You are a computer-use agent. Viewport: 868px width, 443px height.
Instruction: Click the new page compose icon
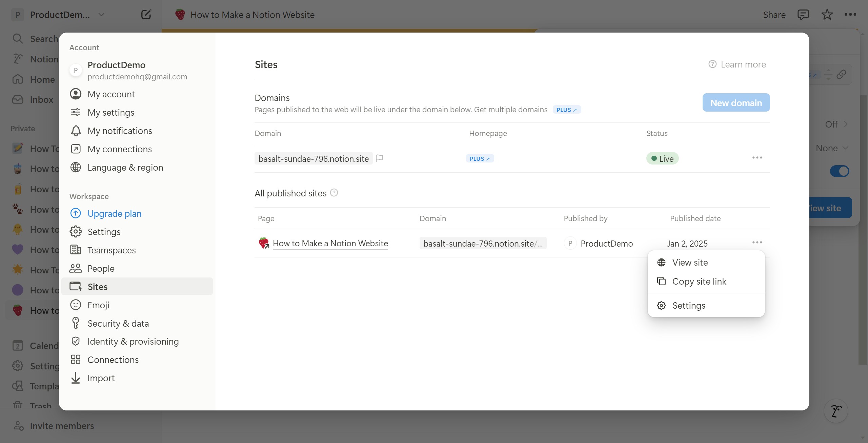pos(146,15)
